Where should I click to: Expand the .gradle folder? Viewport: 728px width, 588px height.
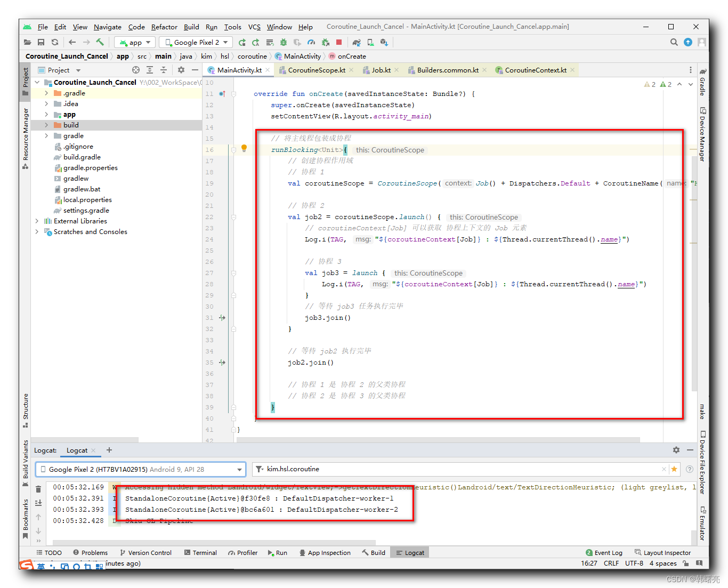[x=46, y=93]
